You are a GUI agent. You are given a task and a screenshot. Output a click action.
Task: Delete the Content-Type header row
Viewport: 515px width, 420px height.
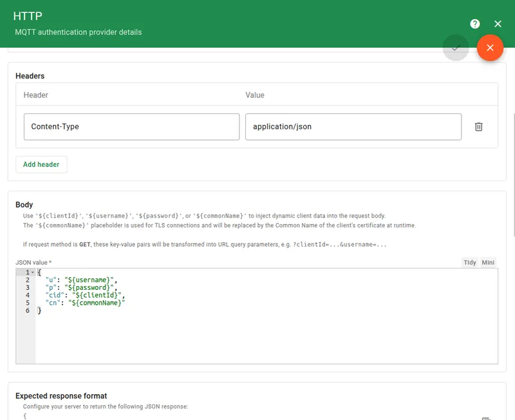pyautogui.click(x=478, y=126)
